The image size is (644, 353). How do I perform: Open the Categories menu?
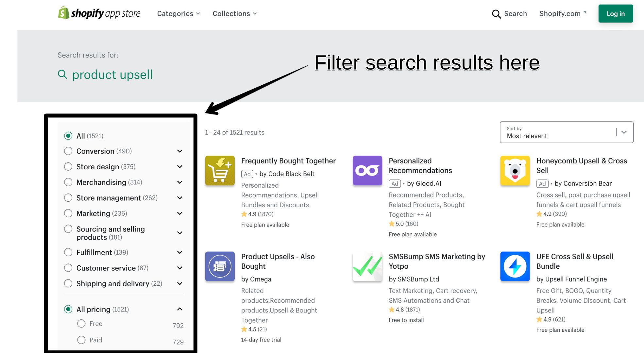pyautogui.click(x=178, y=14)
